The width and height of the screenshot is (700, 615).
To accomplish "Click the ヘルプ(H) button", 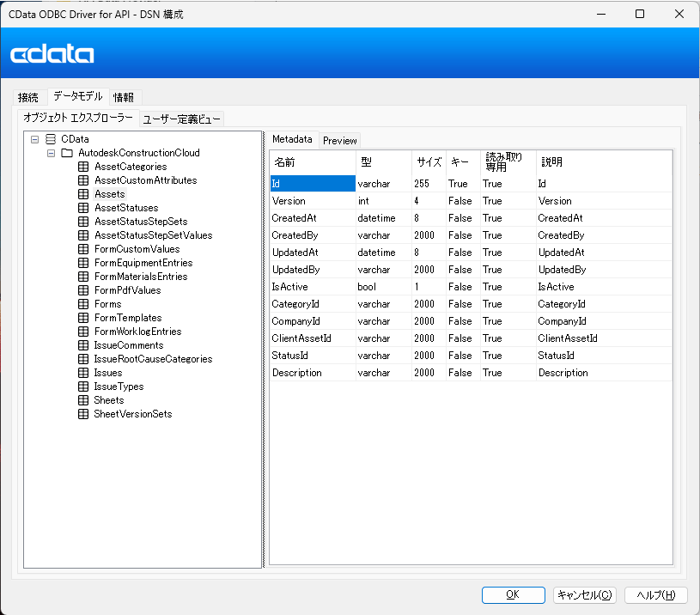I will point(656,595).
